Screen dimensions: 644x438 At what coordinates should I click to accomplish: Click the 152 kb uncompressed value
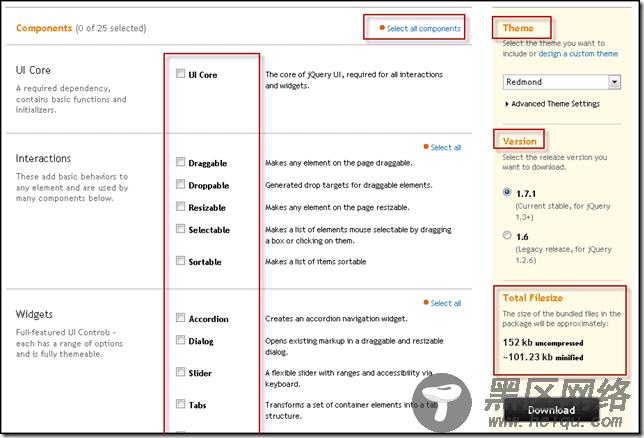tap(543, 342)
